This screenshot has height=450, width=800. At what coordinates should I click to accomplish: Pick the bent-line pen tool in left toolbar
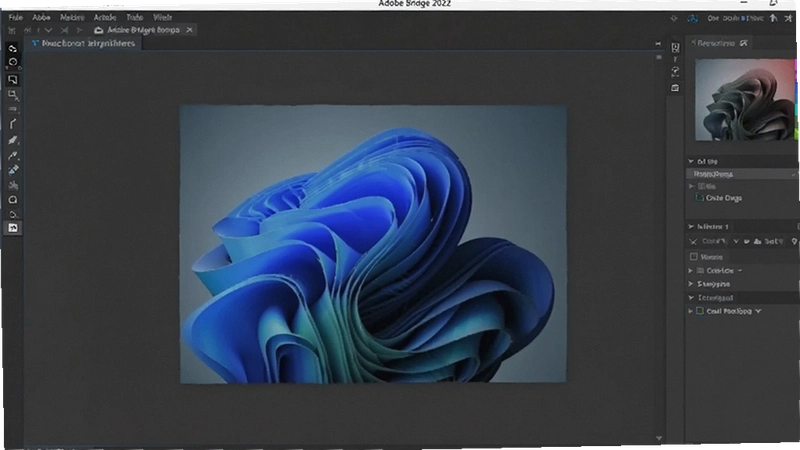(x=13, y=124)
